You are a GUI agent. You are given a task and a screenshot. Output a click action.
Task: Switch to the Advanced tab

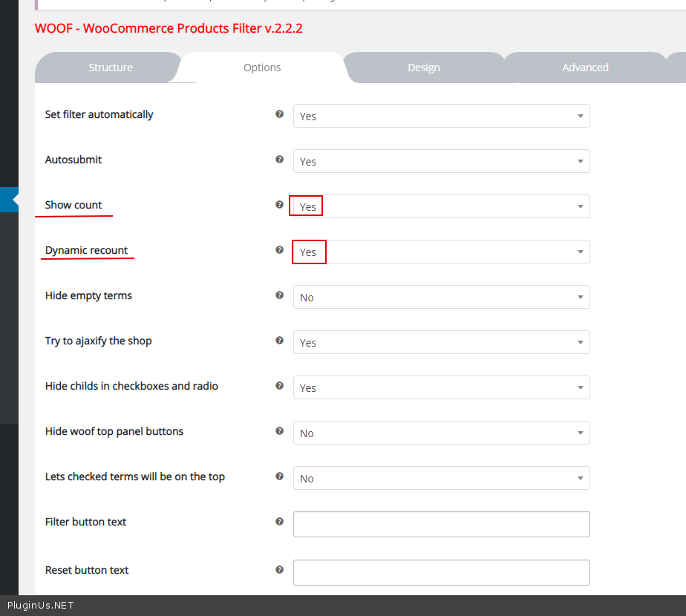[x=585, y=68]
